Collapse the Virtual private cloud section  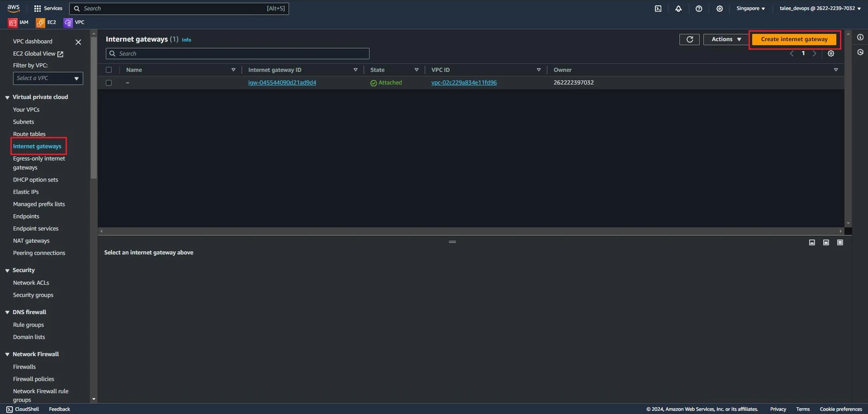[7, 98]
